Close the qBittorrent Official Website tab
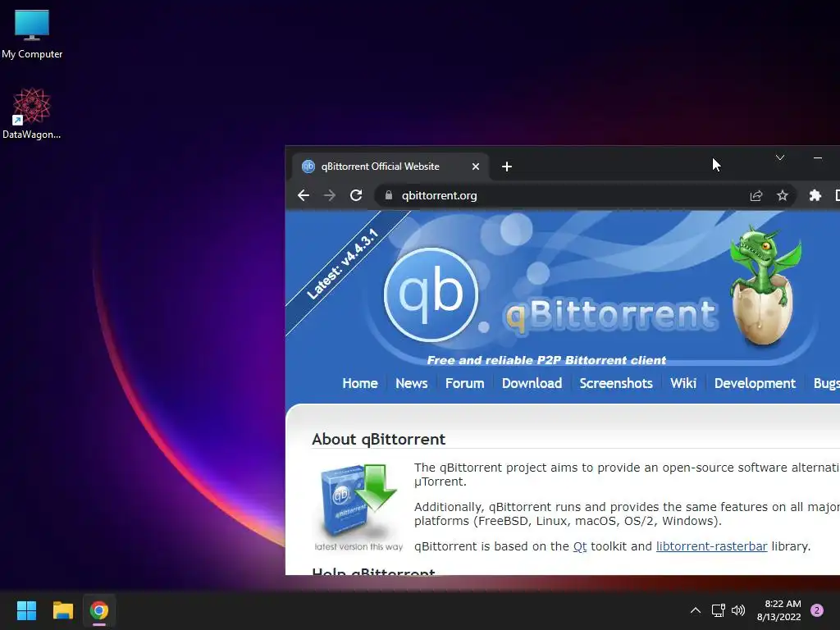The height and width of the screenshot is (630, 840). pos(475,167)
